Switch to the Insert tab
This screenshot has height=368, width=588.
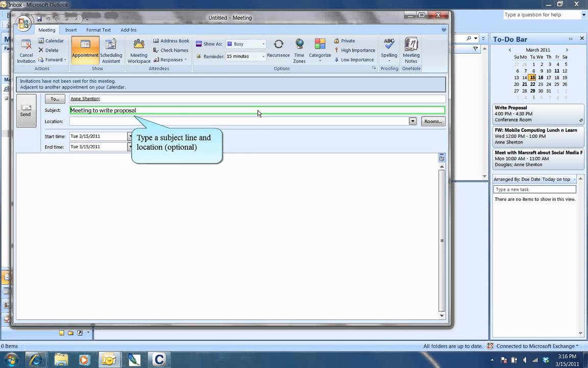(x=71, y=30)
